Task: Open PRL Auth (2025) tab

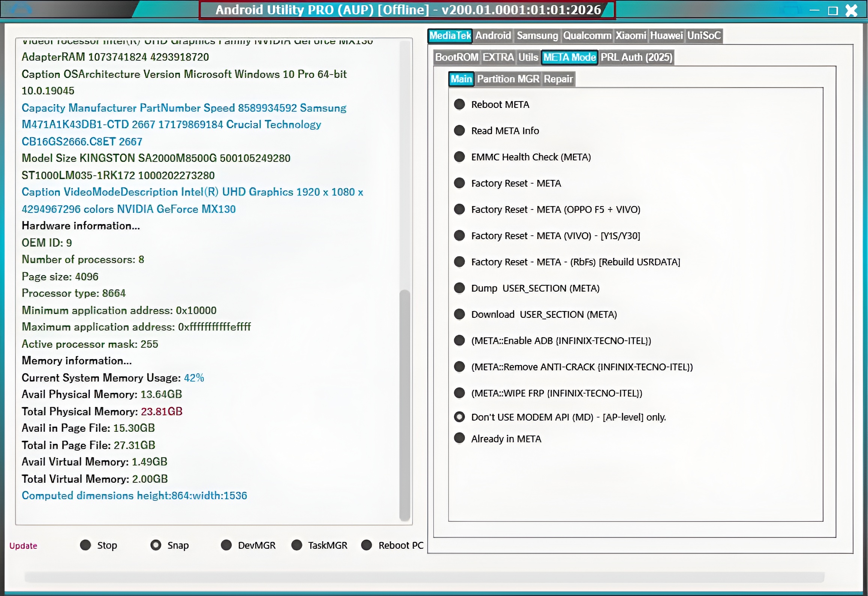Action: click(636, 57)
